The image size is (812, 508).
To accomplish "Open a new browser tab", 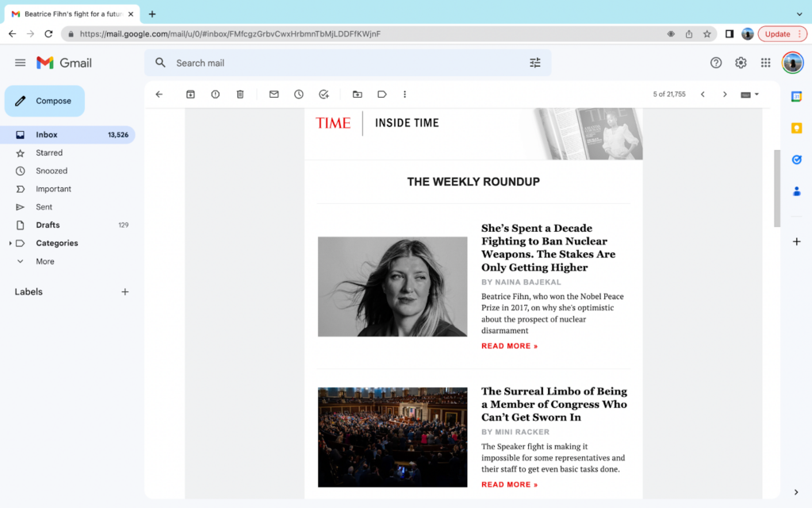I will point(151,14).
